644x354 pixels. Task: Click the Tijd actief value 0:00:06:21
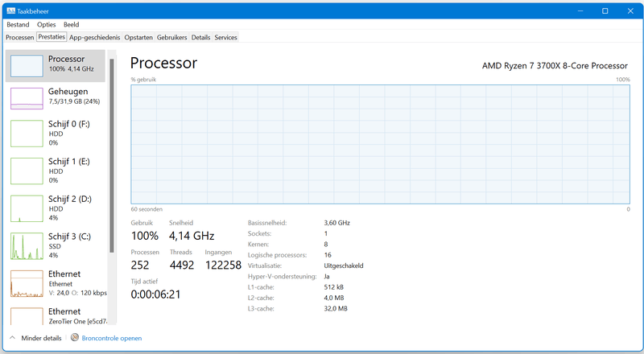click(155, 294)
